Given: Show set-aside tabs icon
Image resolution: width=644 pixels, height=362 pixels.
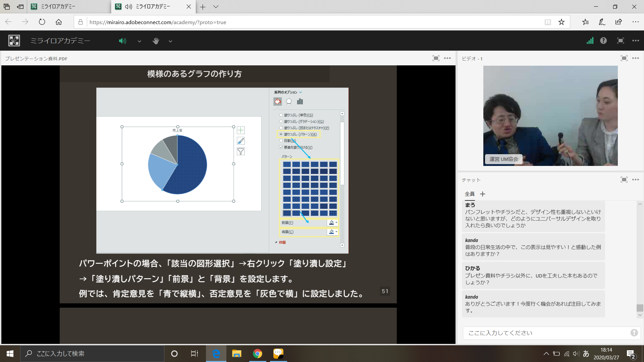Looking at the screenshot, I should 6,7.
